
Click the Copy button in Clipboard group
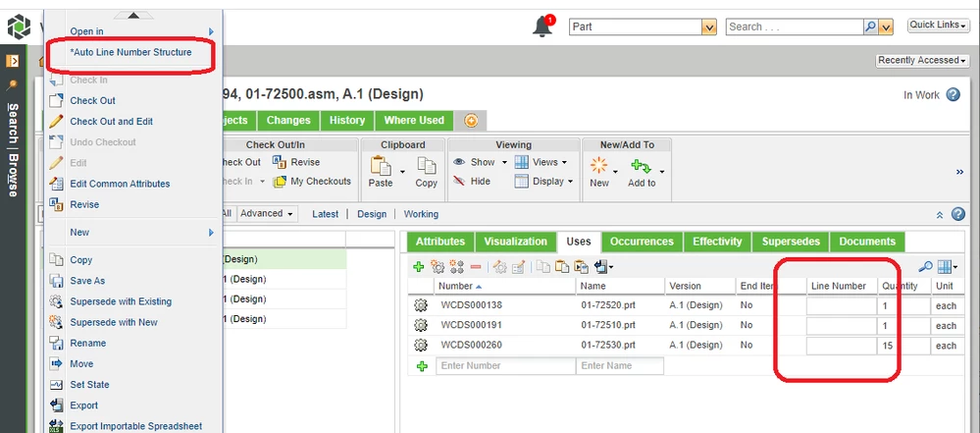coord(427,172)
